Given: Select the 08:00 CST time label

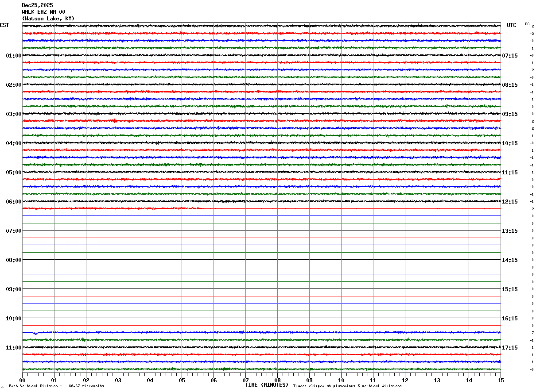Looking at the screenshot, I should point(14,260).
